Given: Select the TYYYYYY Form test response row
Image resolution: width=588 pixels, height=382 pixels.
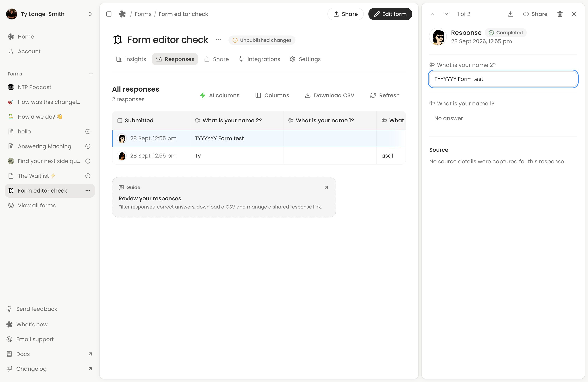Looking at the screenshot, I should (259, 138).
